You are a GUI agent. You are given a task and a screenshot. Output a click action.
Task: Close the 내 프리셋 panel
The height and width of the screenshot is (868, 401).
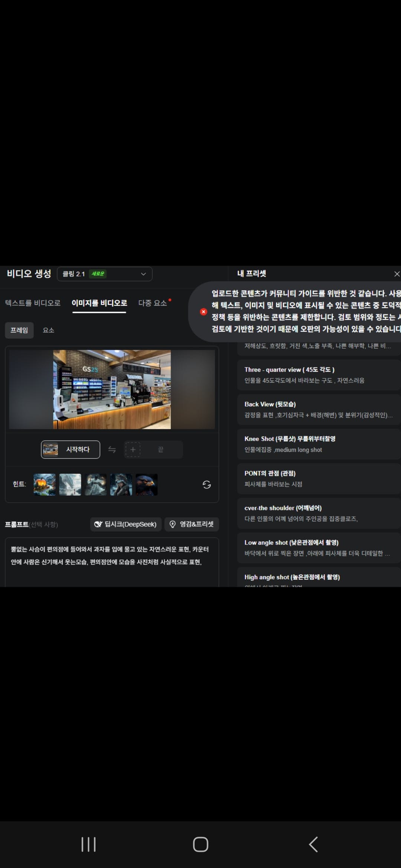pos(397,274)
